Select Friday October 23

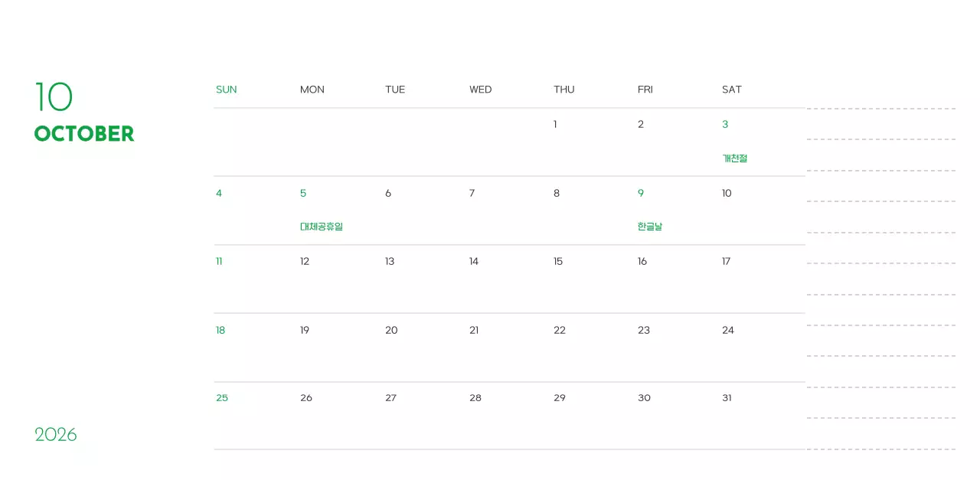coord(644,331)
